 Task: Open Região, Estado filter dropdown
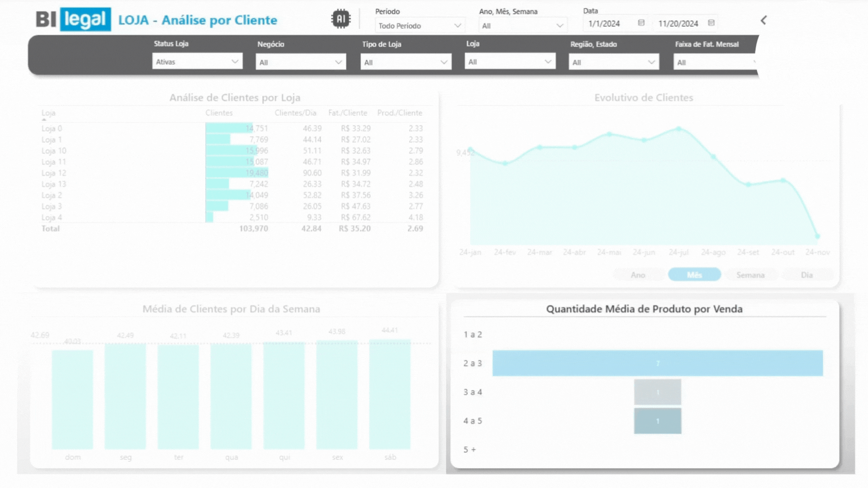click(x=613, y=62)
